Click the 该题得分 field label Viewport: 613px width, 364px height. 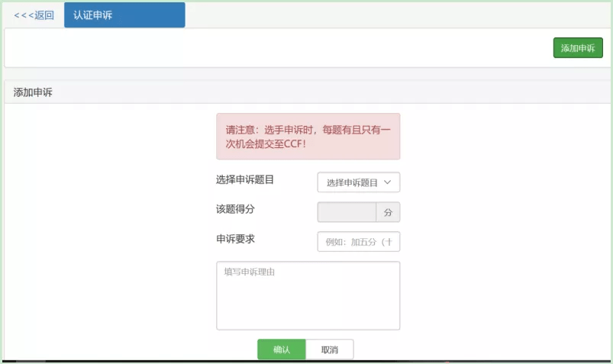pos(235,209)
